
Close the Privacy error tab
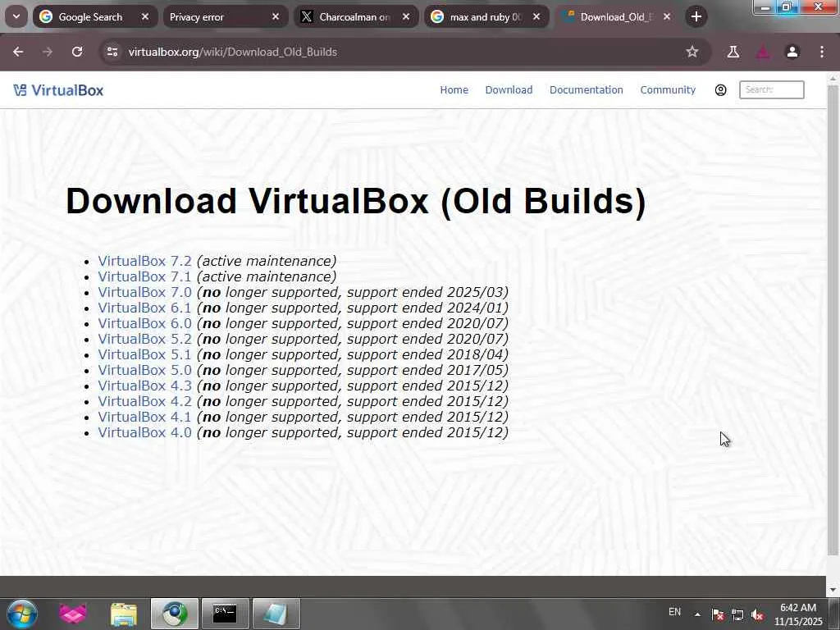[276, 16]
